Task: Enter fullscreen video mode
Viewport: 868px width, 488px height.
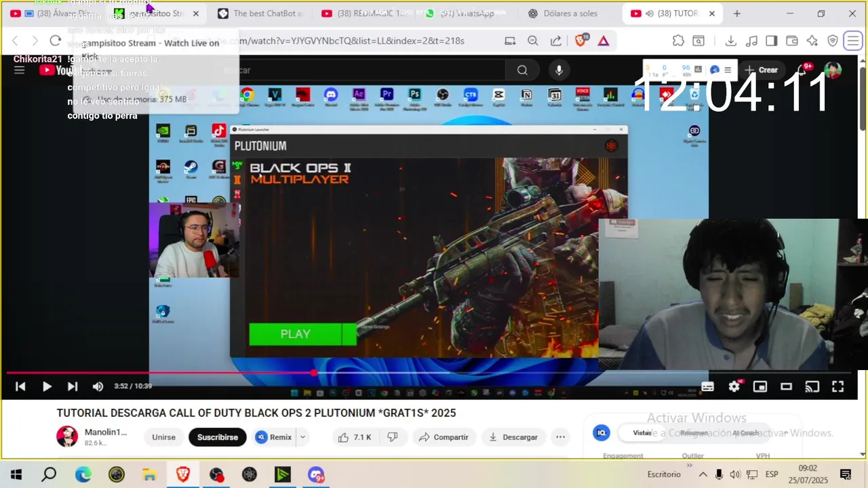Action: [838, 386]
